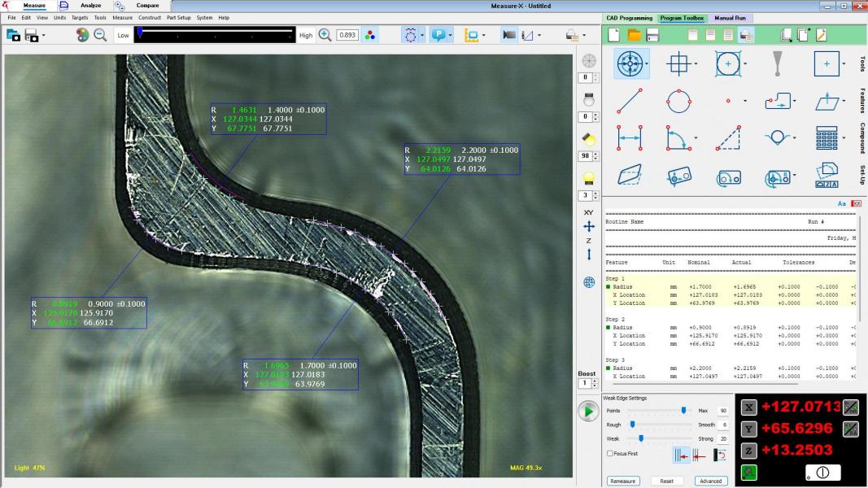This screenshot has width=868, height=488.
Task: Open dropdown next to circle finder tool
Action: [745, 64]
